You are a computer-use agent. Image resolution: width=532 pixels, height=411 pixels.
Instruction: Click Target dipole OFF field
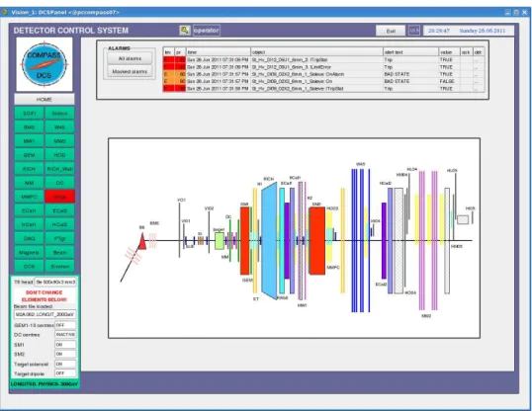pyautogui.click(x=65, y=373)
